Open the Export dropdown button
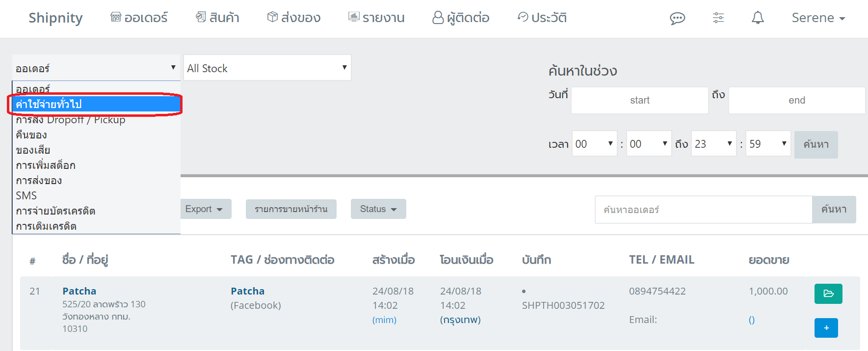This screenshot has height=351, width=868. point(204,209)
